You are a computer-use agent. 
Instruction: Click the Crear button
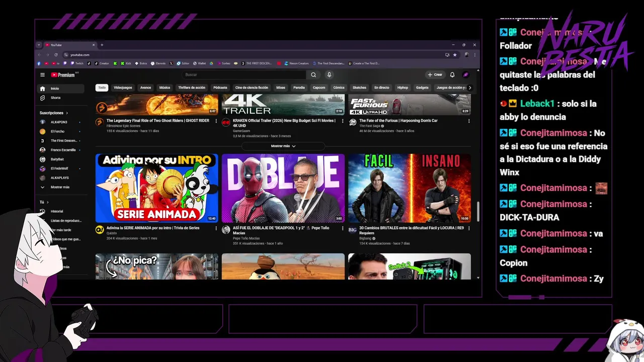pos(435,75)
